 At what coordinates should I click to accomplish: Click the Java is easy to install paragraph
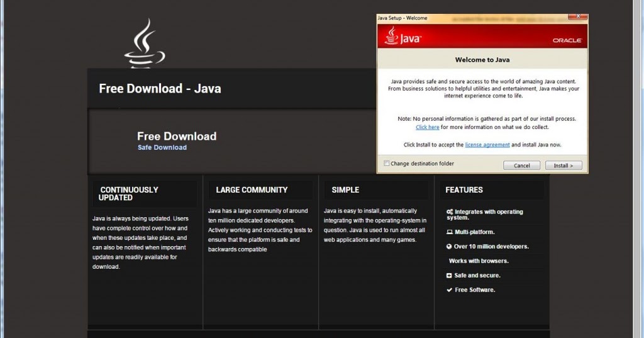coord(375,225)
